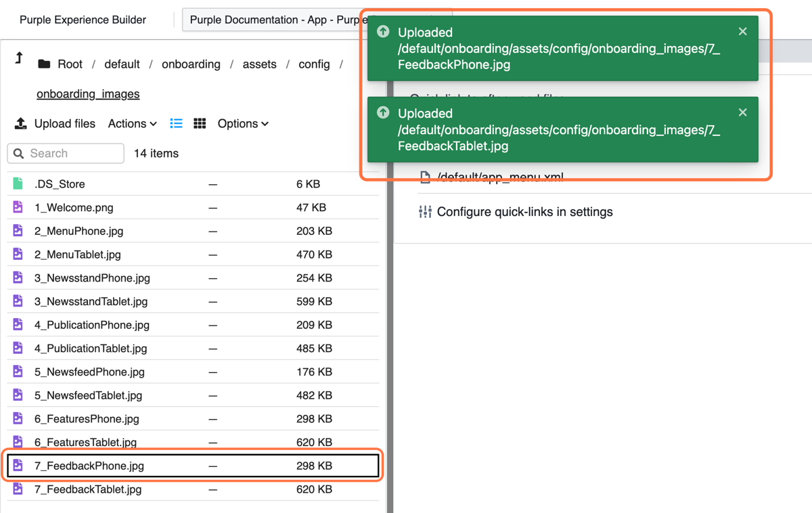Click the 599 KB size value
This screenshot has height=513, width=812.
(314, 301)
